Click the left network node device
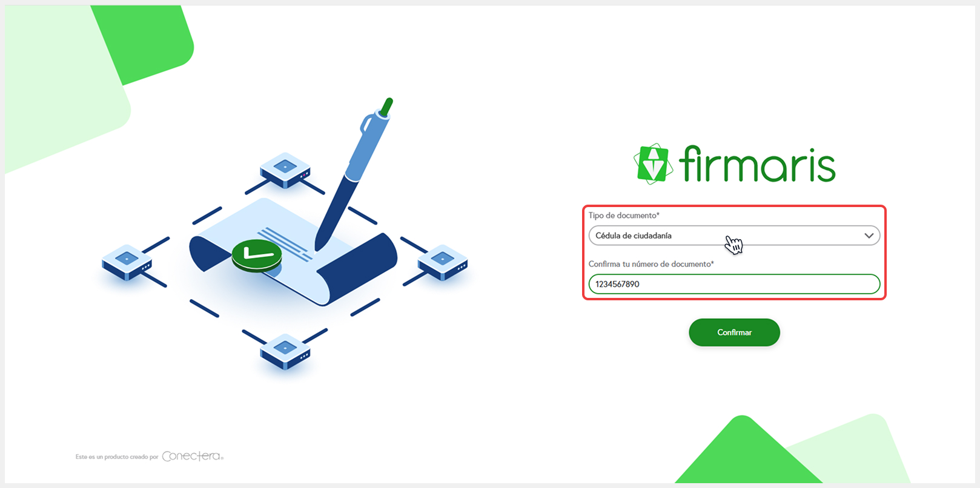The height and width of the screenshot is (488, 980). pos(127,262)
